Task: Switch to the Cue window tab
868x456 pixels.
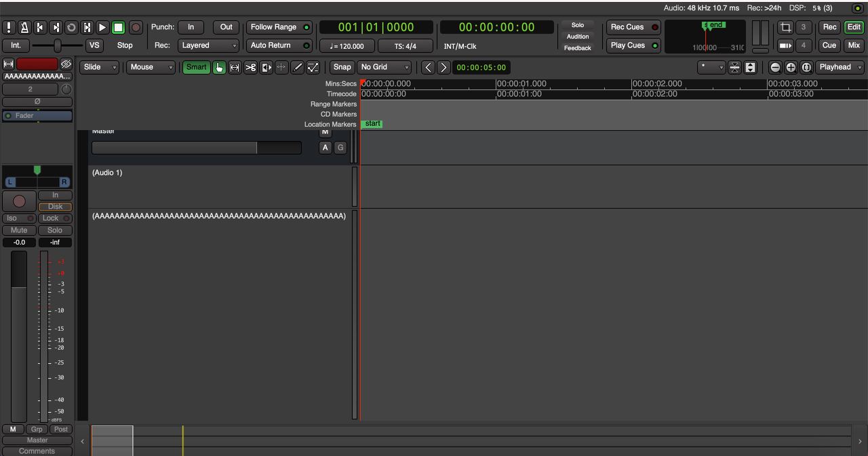Action: point(829,45)
